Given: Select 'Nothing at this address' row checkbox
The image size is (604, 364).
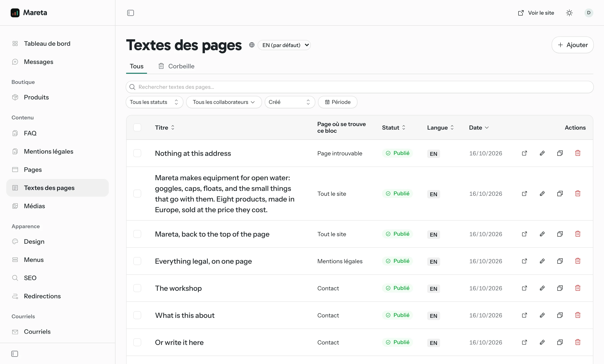Looking at the screenshot, I should click(x=137, y=153).
